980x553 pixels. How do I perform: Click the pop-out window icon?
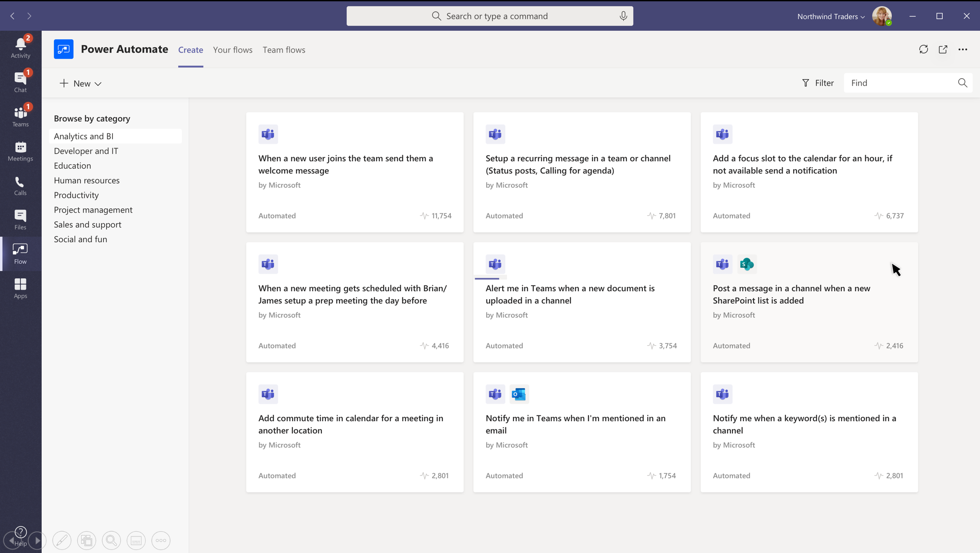pyautogui.click(x=943, y=49)
